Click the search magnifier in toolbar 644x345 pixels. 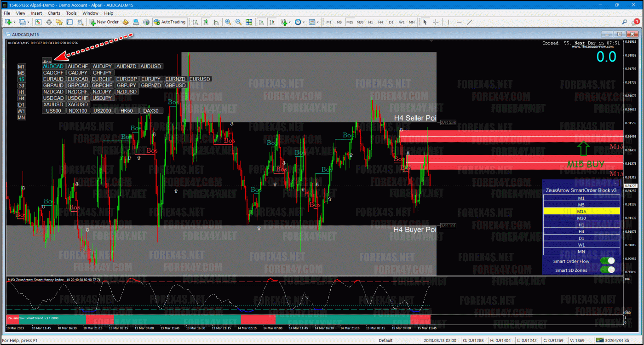624,22
